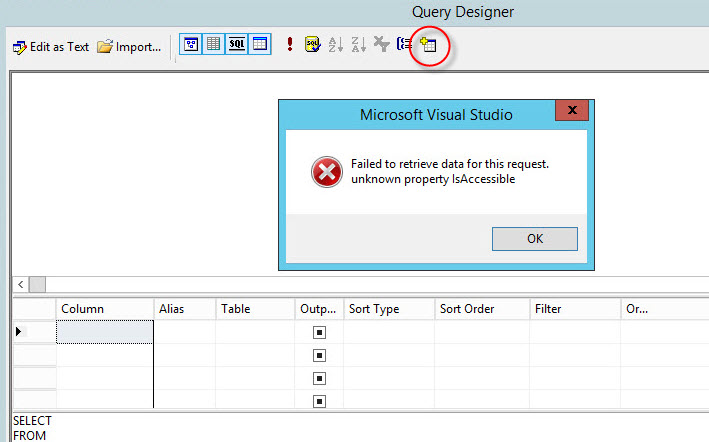Click the Remove Filter icon
This screenshot has height=442, width=709.
point(381,45)
